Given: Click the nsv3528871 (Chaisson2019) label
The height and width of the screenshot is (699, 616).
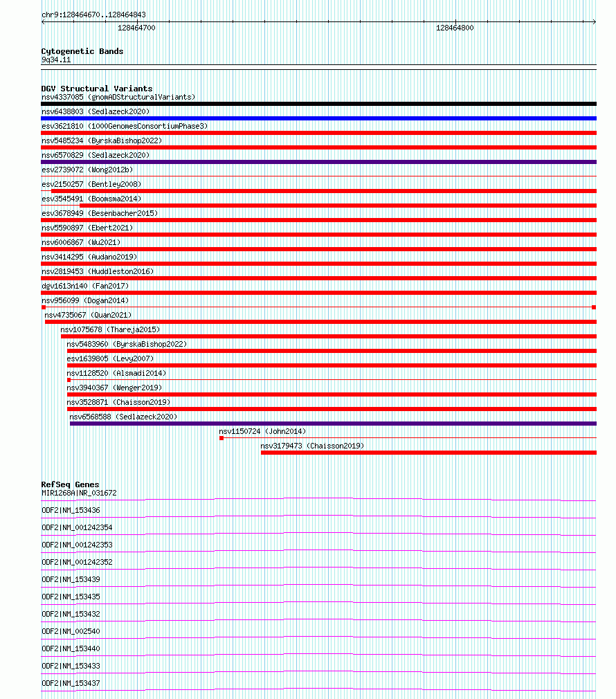Looking at the screenshot, I should [118, 402].
